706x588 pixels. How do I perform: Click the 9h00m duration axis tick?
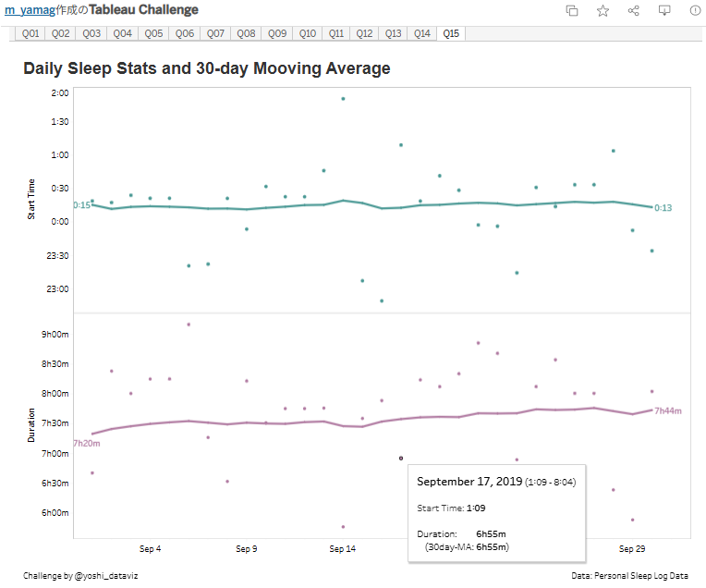(55, 335)
